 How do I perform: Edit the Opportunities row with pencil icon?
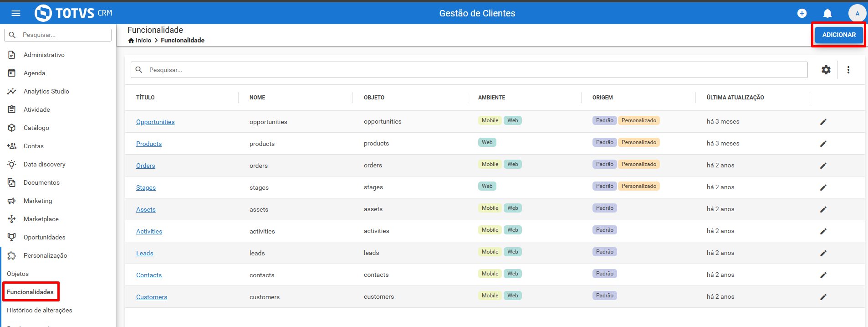[823, 122]
